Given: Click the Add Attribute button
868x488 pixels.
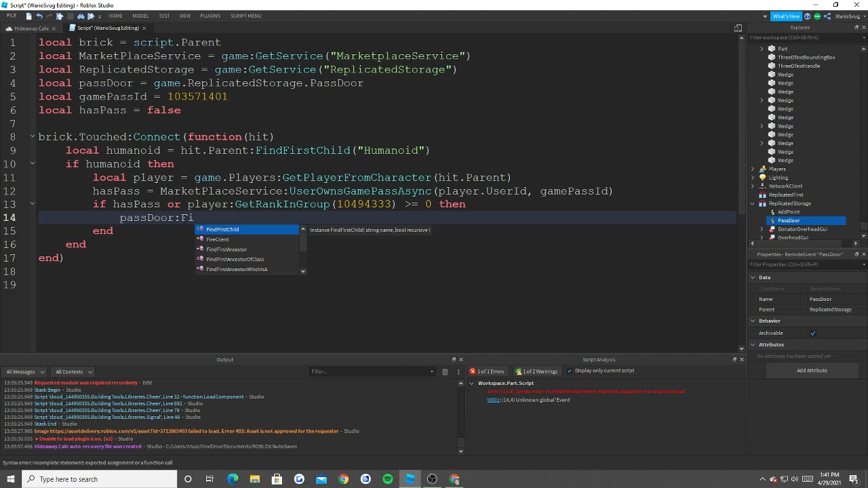Looking at the screenshot, I should tap(812, 371).
